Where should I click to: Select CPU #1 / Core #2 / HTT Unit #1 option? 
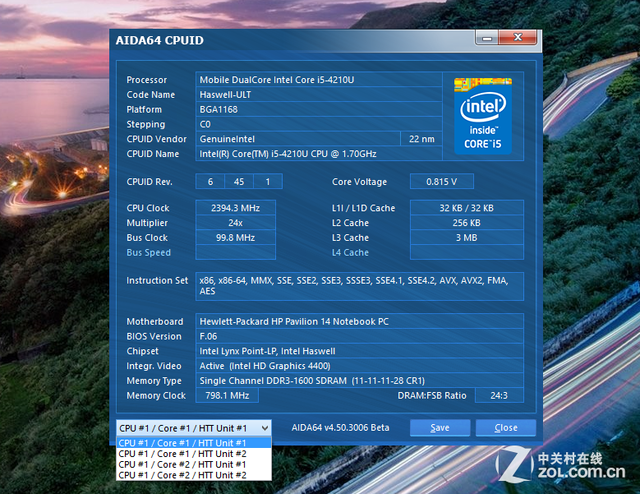click(193, 464)
